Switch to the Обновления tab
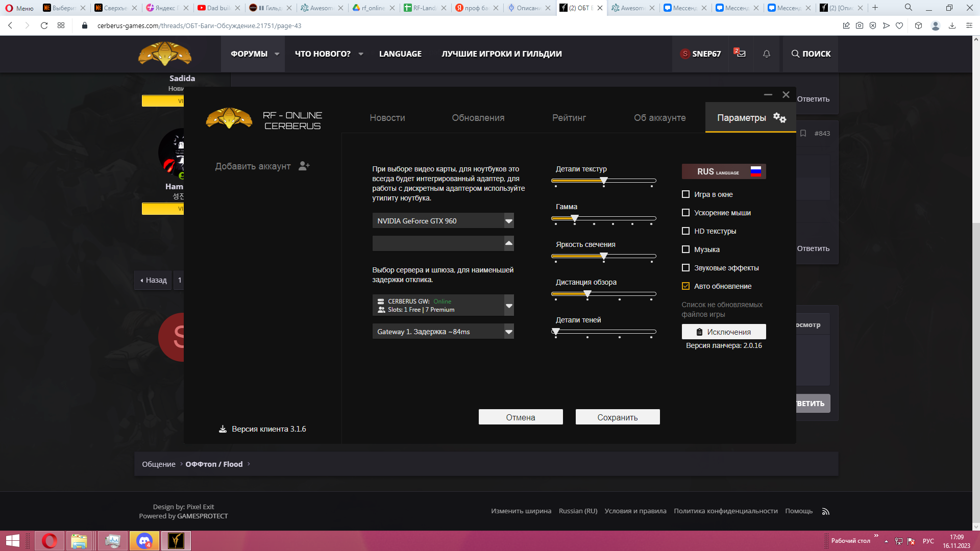980x551 pixels. pyautogui.click(x=478, y=118)
